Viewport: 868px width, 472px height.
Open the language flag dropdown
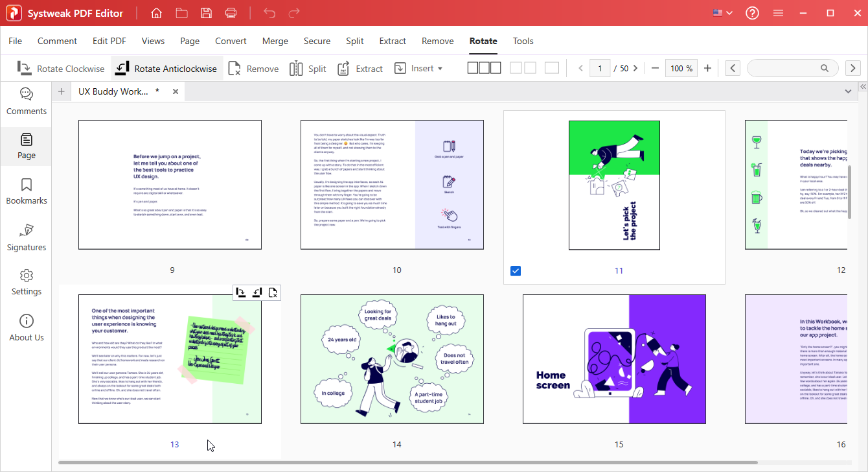(x=722, y=13)
